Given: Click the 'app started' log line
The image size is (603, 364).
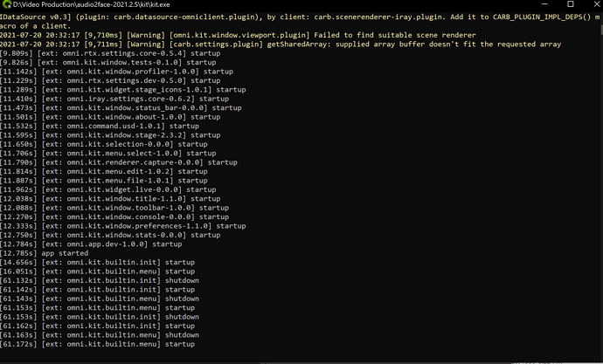Looking at the screenshot, I should (x=33, y=253).
